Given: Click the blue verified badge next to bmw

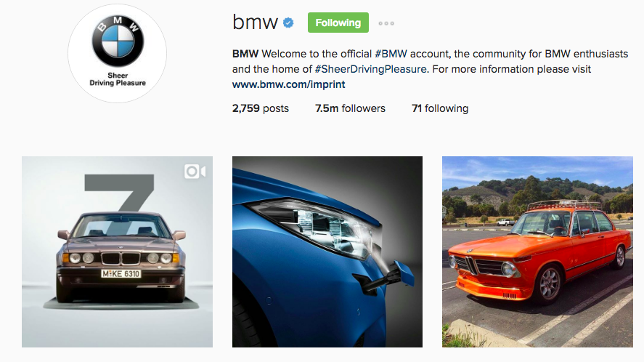Looking at the screenshot, I should point(289,23).
